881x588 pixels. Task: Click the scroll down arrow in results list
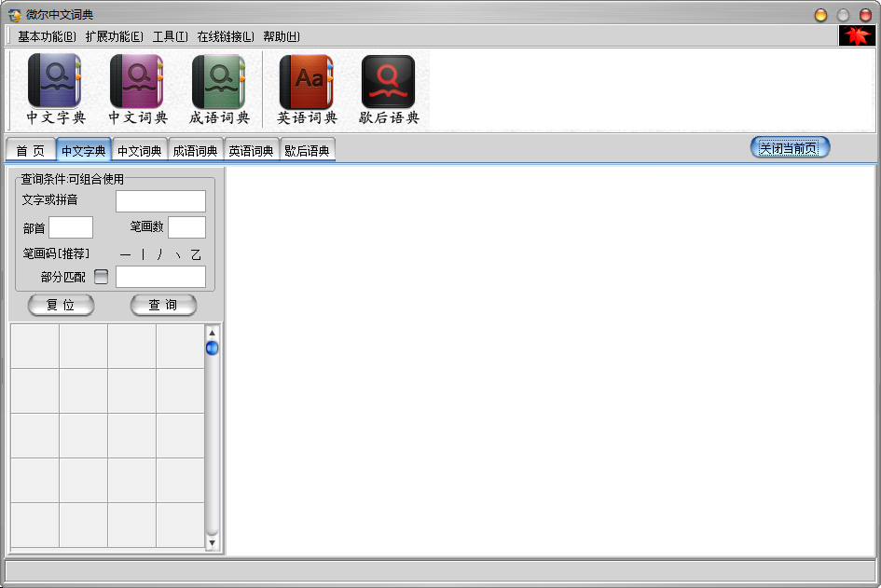(212, 542)
